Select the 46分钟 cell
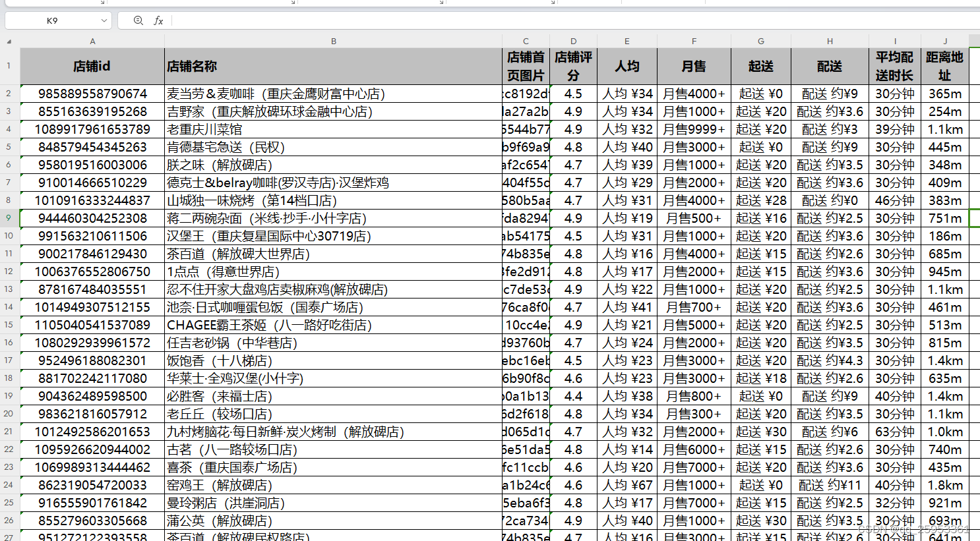Image resolution: width=980 pixels, height=541 pixels. 895,200
